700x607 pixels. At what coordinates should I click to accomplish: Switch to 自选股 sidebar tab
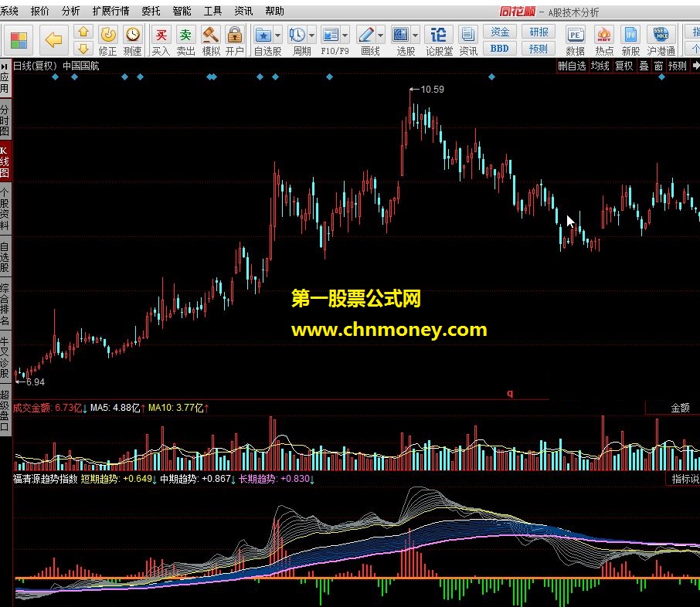[x=5, y=257]
